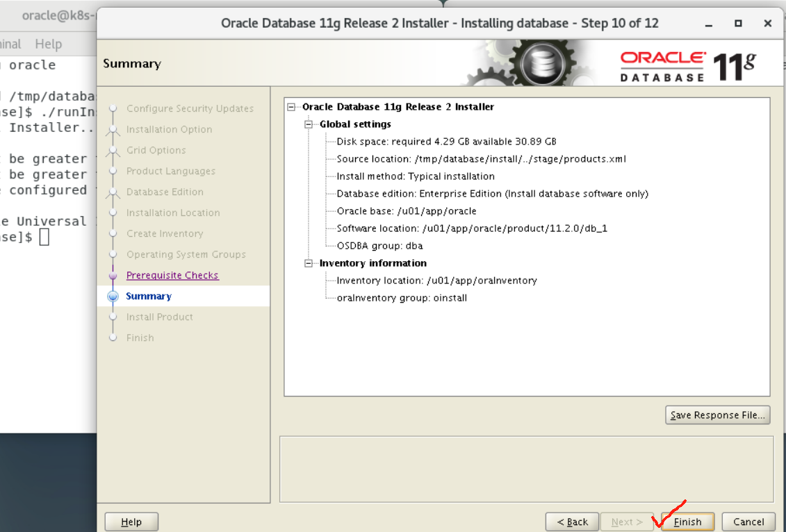Click the Installation Option step
The width and height of the screenshot is (786, 532).
point(169,129)
